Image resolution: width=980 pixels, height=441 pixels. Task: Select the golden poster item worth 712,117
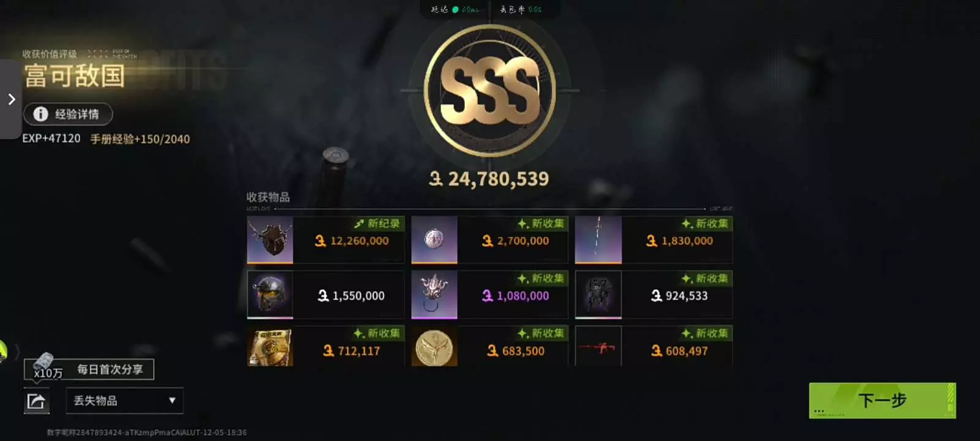[x=325, y=346]
